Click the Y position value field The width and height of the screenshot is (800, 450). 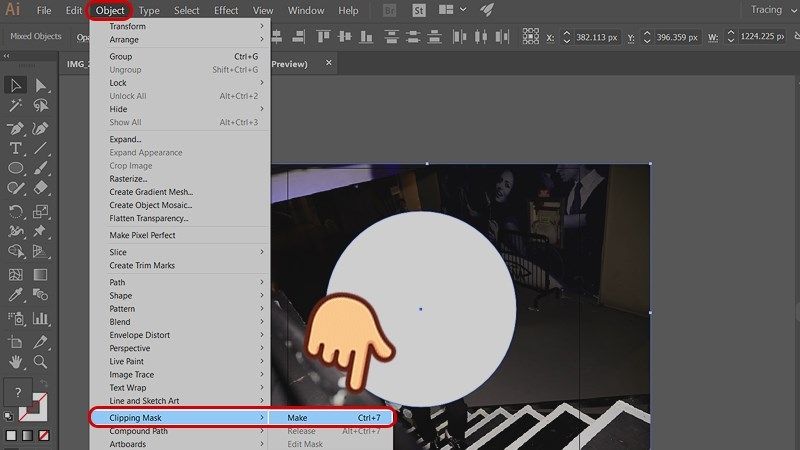677,37
